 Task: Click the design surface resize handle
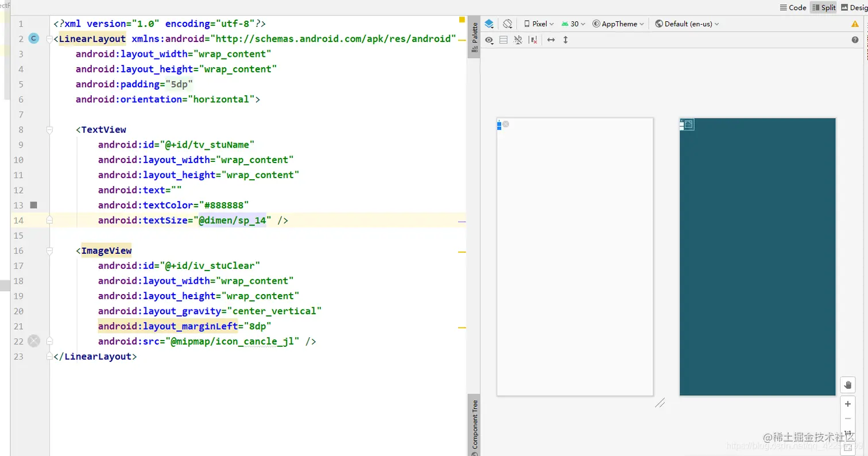[660, 403]
